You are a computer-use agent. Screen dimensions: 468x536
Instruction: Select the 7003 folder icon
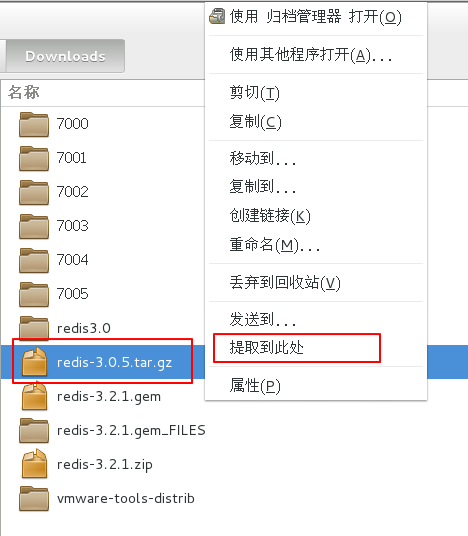coord(34,227)
